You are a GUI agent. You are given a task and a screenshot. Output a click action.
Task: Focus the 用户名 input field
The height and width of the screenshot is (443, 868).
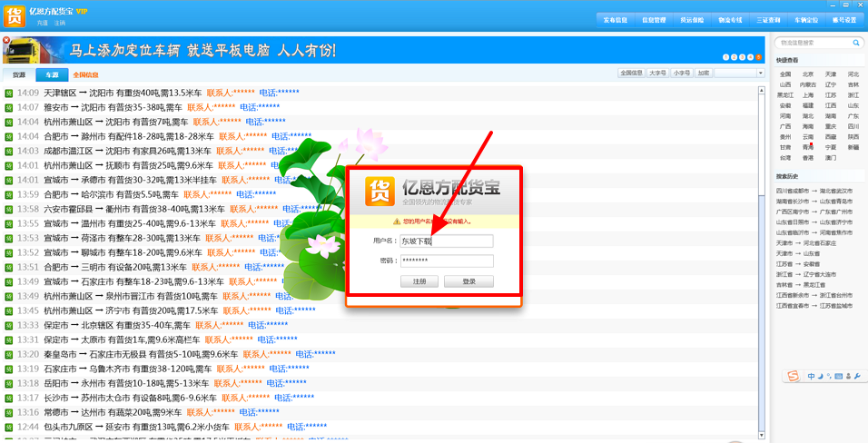(447, 241)
